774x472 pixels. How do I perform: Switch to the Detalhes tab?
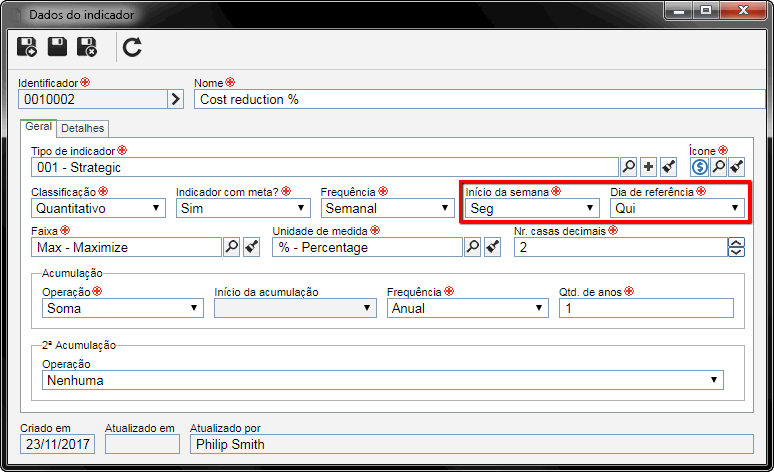point(82,128)
